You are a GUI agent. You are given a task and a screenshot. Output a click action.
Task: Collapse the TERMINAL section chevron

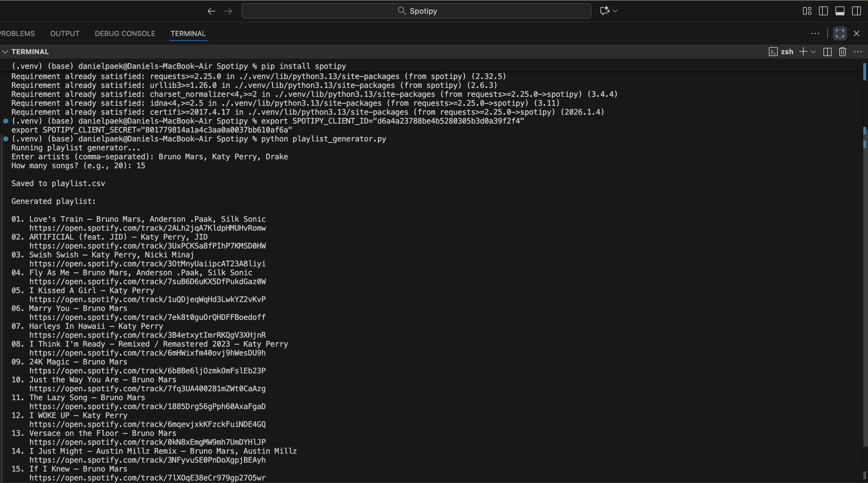5,52
